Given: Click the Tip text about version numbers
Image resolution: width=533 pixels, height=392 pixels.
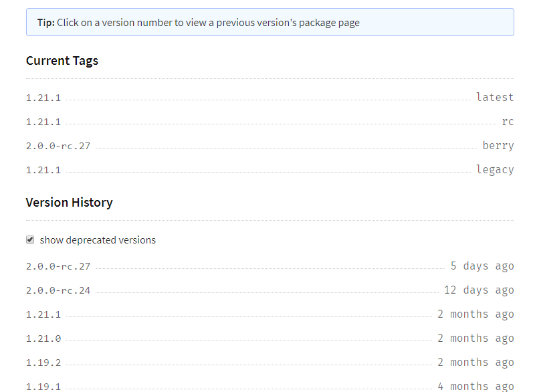Looking at the screenshot, I should pos(199,23).
